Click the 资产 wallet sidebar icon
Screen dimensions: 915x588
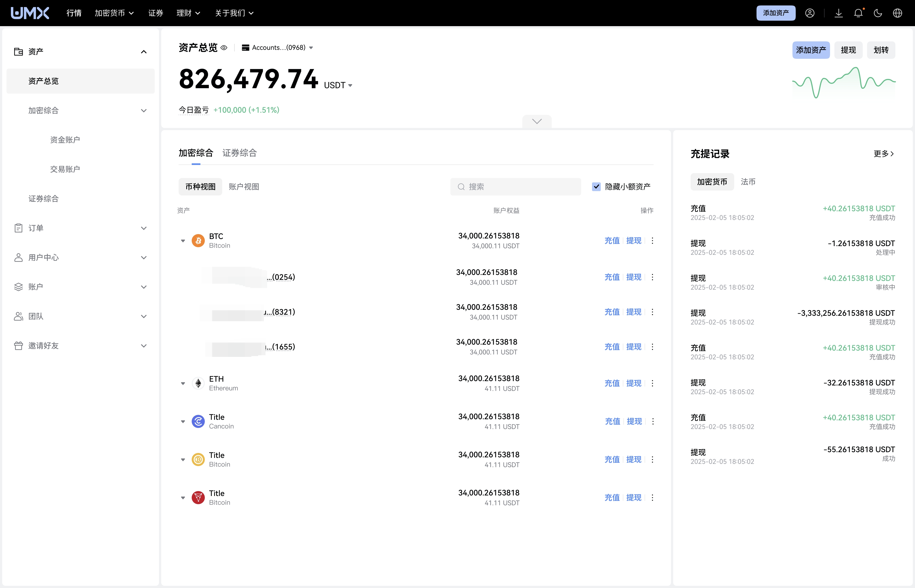click(x=18, y=51)
